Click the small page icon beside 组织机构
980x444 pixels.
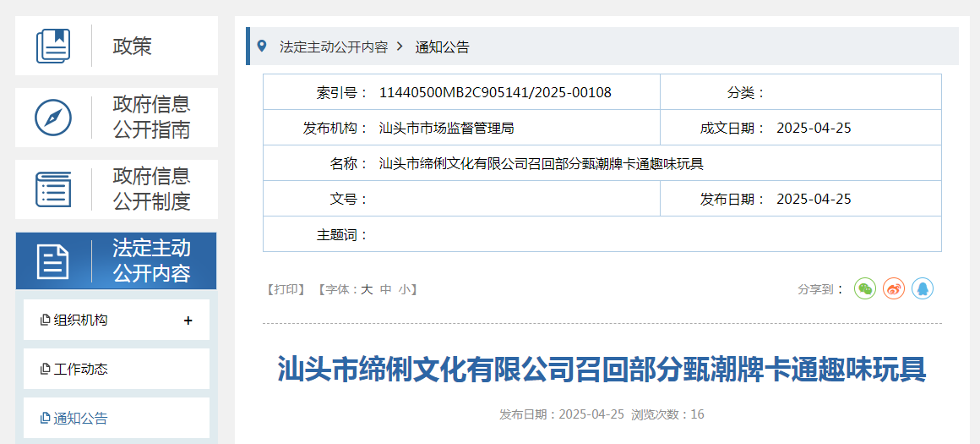pos(45,321)
